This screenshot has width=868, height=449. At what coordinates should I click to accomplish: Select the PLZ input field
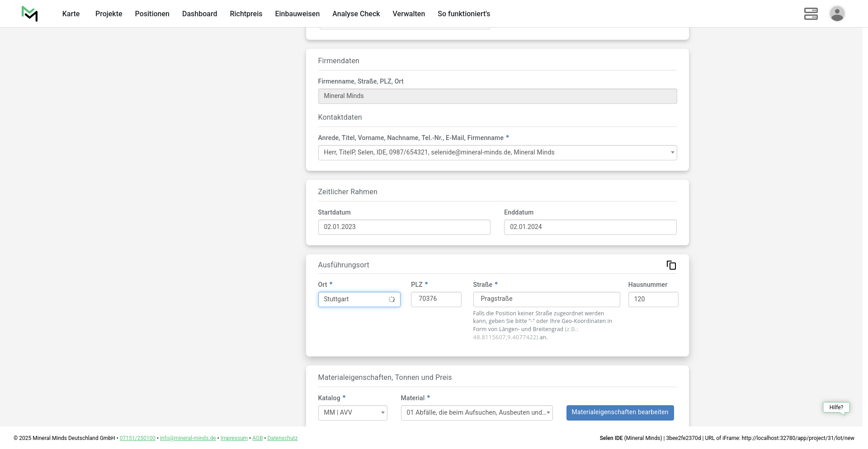coord(436,299)
